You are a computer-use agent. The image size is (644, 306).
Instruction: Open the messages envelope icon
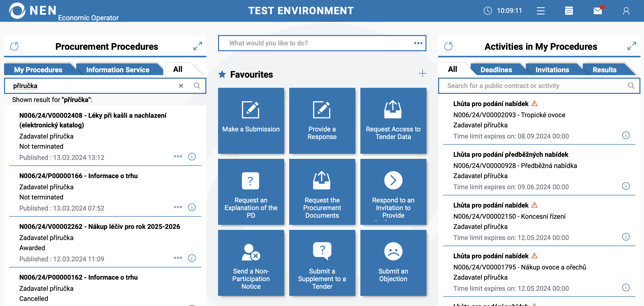597,11
